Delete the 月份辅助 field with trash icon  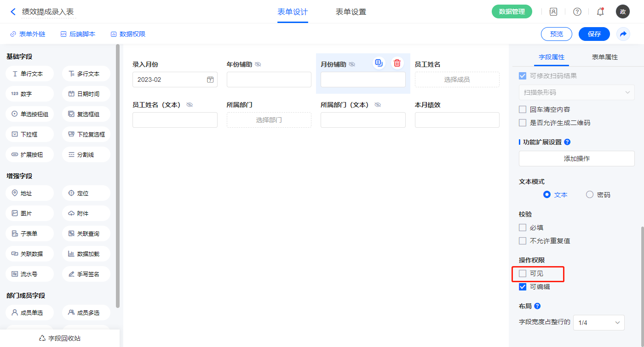tap(397, 63)
